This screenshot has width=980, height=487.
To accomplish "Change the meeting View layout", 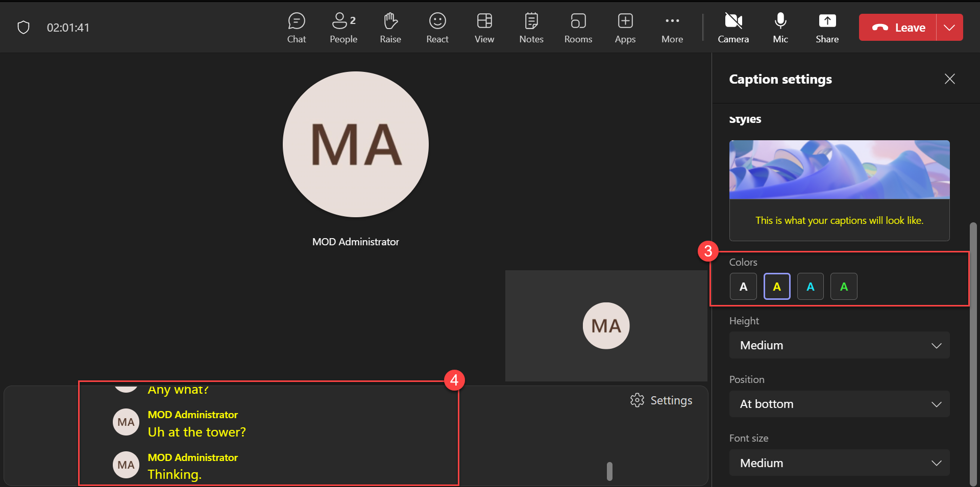I will [x=484, y=28].
